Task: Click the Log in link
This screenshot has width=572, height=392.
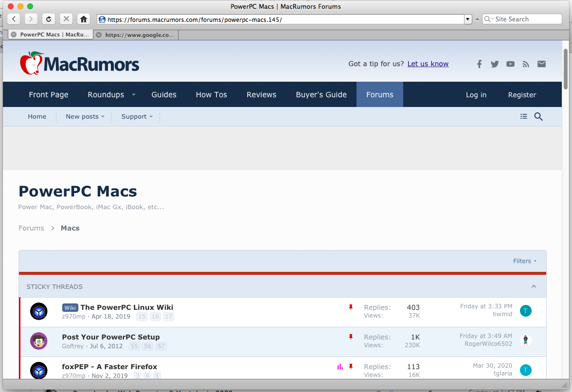Action: coord(476,95)
